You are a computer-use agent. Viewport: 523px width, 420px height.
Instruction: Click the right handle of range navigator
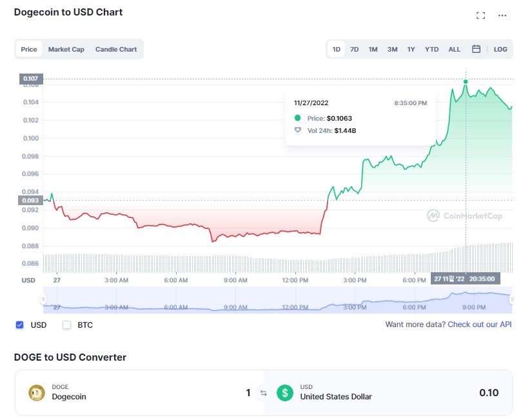pos(512,299)
